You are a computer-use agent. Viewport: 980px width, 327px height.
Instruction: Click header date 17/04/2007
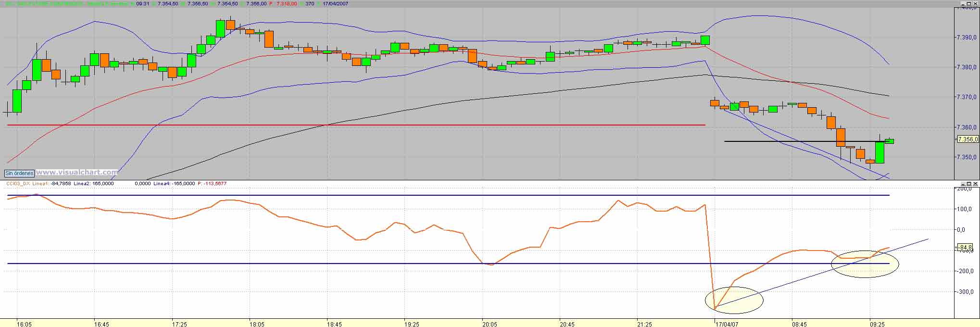(x=335, y=4)
